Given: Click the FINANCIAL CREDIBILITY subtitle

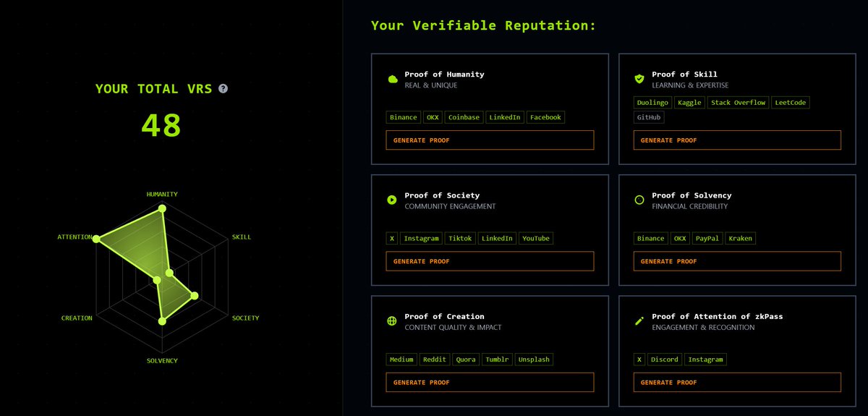Looking at the screenshot, I should click(x=690, y=206).
